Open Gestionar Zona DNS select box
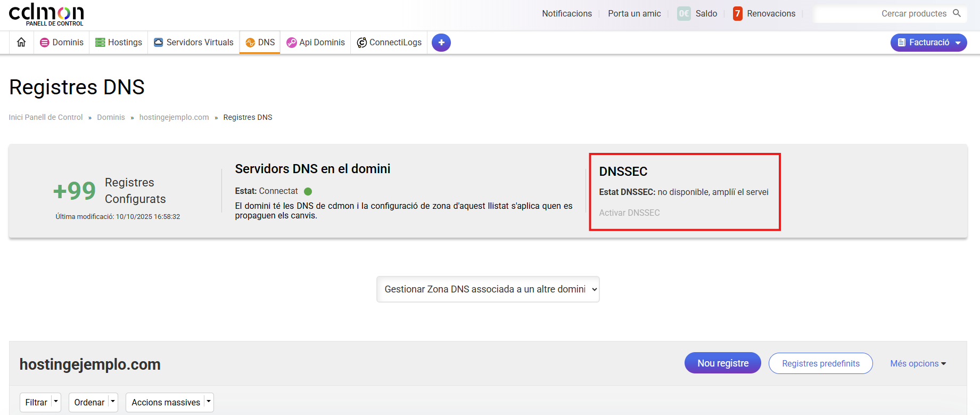The height and width of the screenshot is (415, 980). (x=488, y=289)
